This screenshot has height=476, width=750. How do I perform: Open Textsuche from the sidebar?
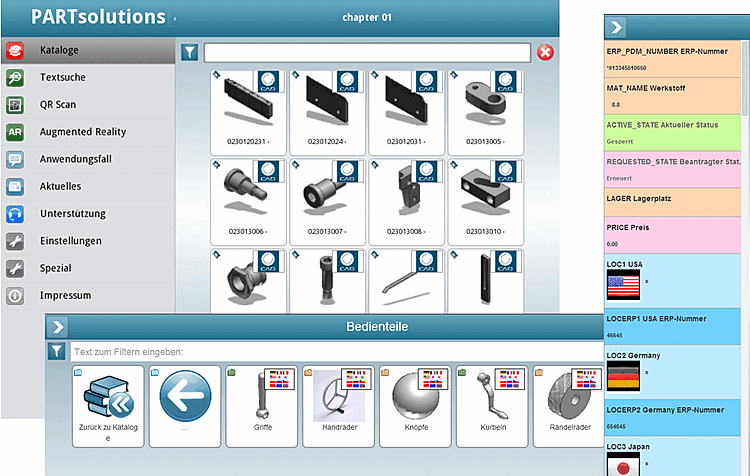tap(88, 77)
